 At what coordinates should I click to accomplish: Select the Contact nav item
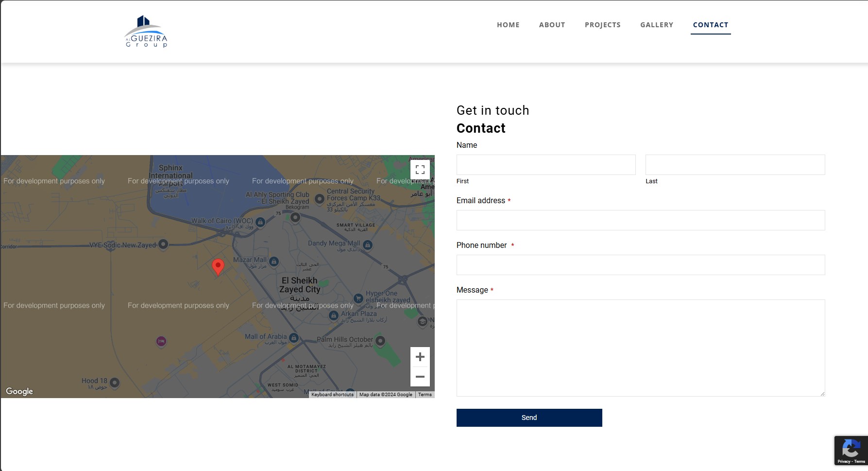(711, 25)
